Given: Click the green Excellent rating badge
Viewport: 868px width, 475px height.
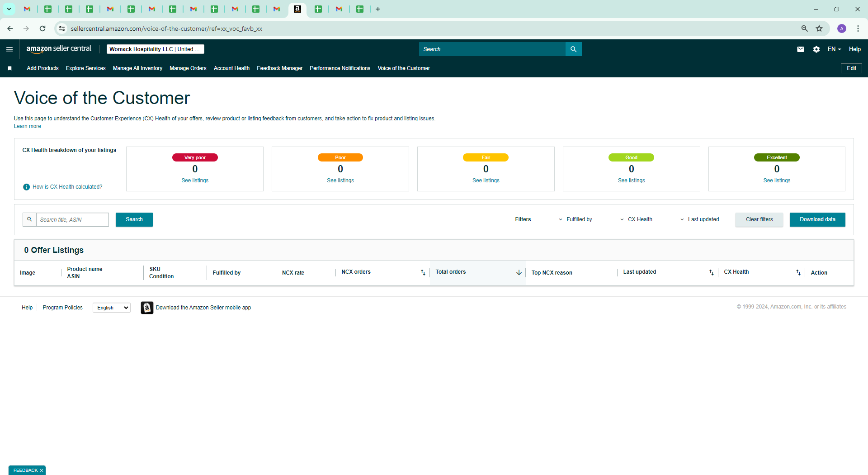Looking at the screenshot, I should point(777,157).
